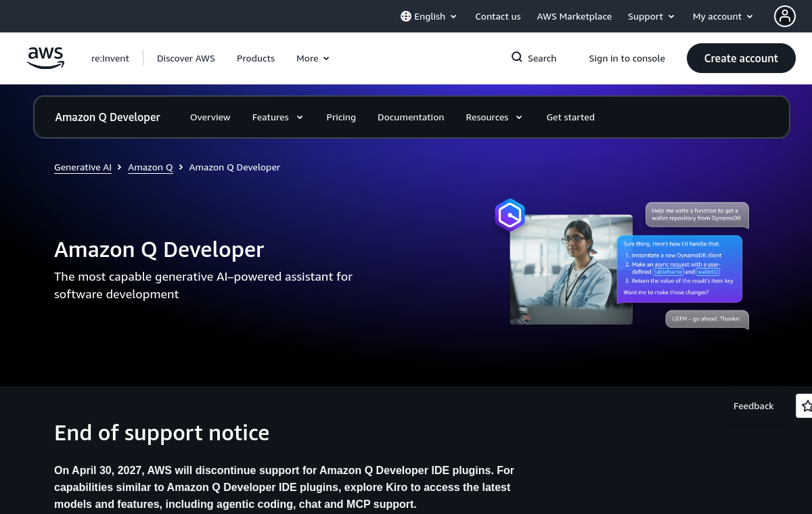Click the star icon beside Feedback
Image resolution: width=812 pixels, height=514 pixels.
pos(806,406)
